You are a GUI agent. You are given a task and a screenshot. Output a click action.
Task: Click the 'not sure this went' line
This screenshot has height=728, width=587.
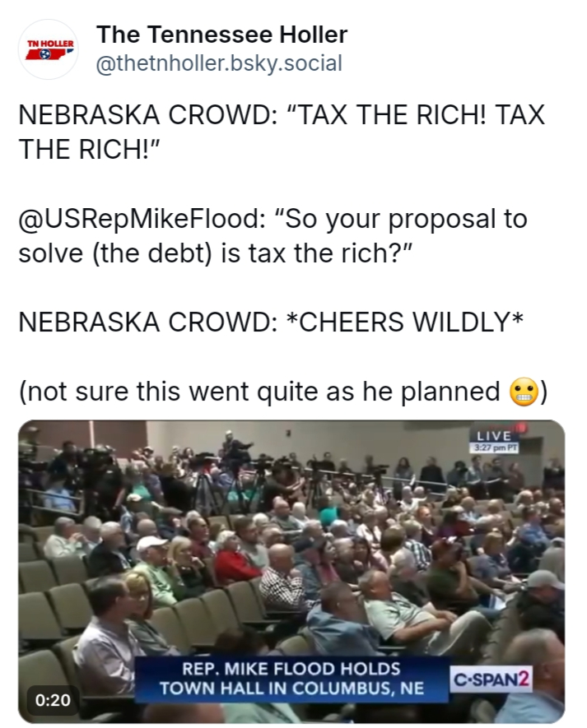coord(282,392)
